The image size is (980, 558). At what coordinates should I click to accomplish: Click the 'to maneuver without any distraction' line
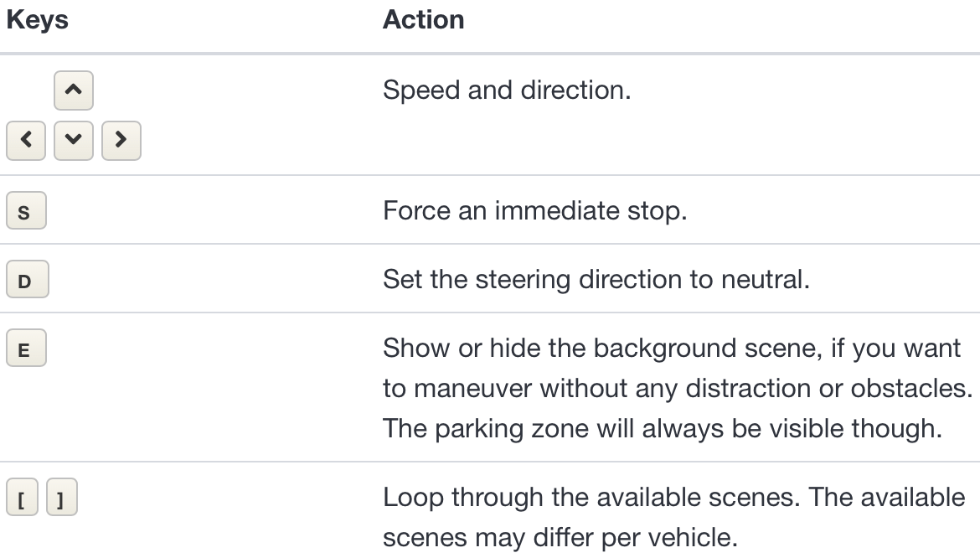[678, 389]
